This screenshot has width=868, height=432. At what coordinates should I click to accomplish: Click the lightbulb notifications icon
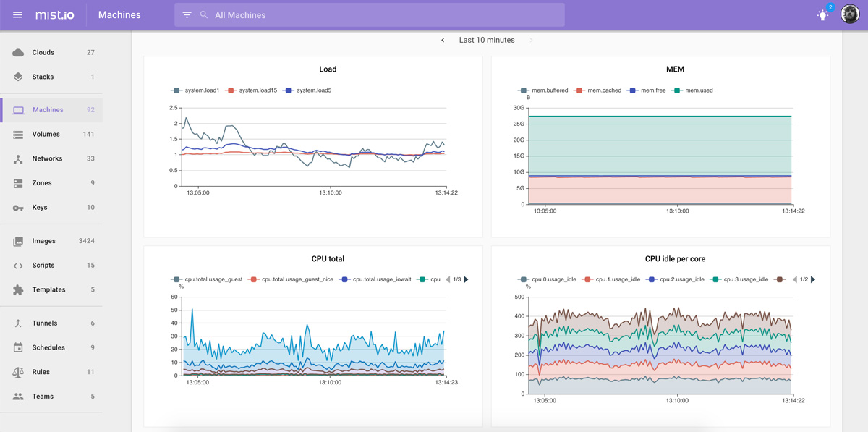822,14
